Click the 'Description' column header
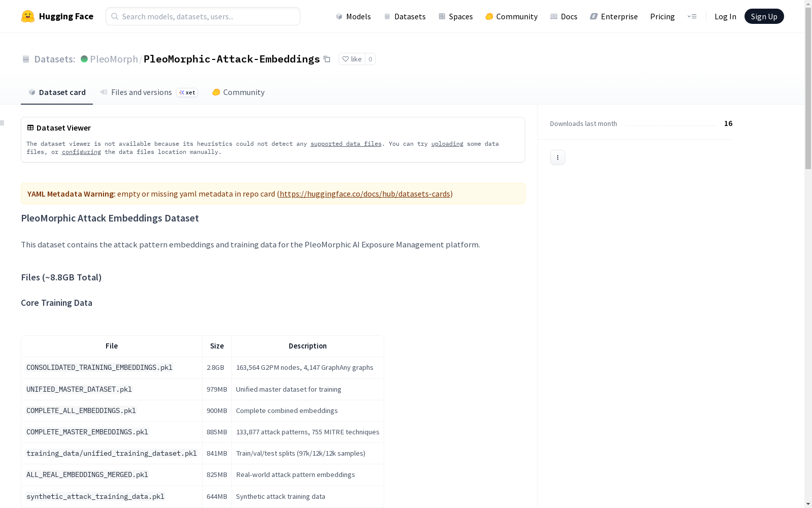812x508 pixels. click(x=308, y=346)
